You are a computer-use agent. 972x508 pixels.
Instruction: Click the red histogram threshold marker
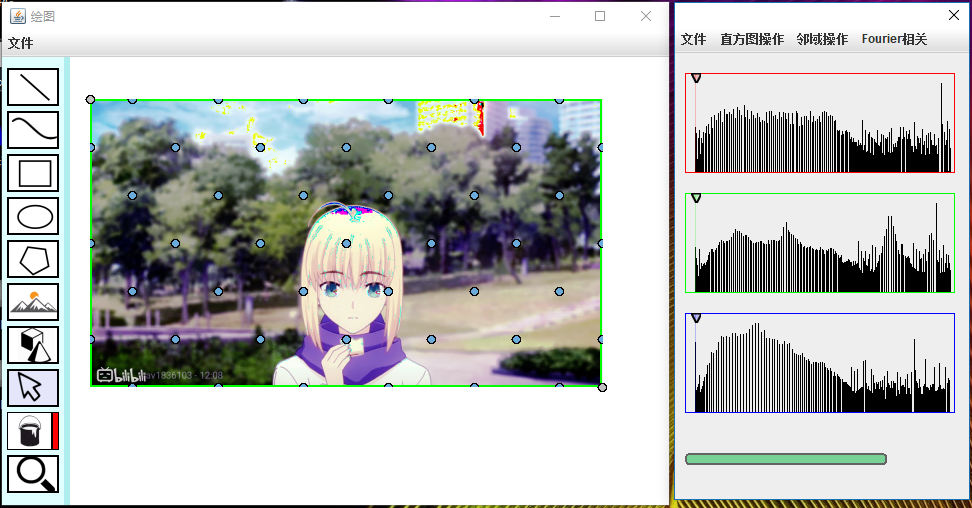point(696,78)
